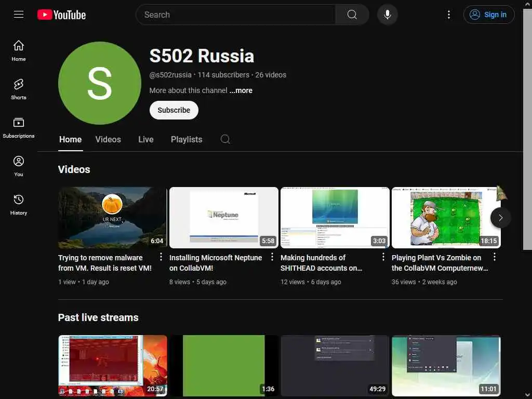Open the You section in sidebar

pyautogui.click(x=19, y=166)
